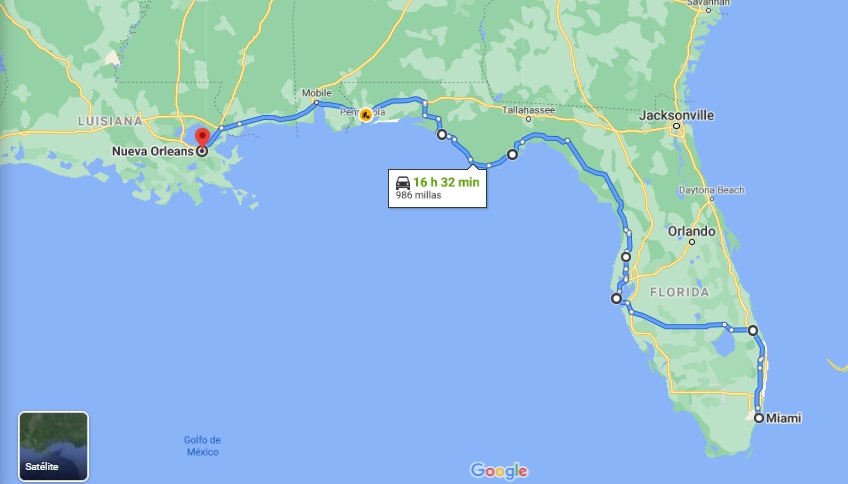Screen dimensions: 848x484
Task: Click the orange roadwork icon near Pensacola
Action: [x=366, y=115]
